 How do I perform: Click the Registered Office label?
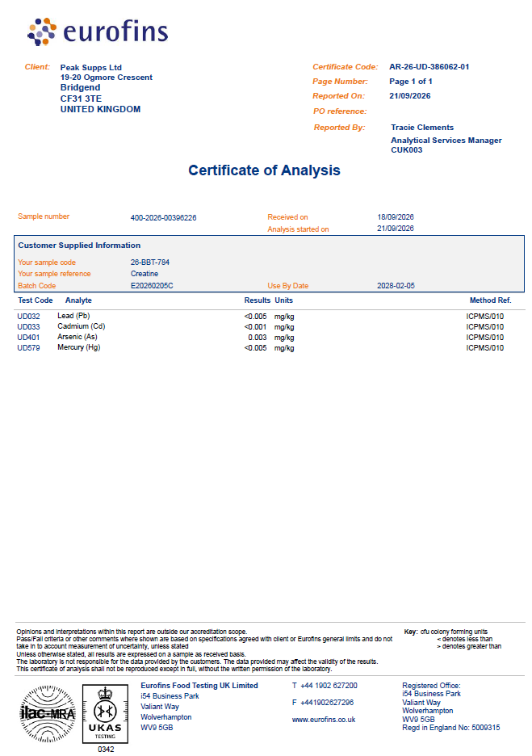coord(431,685)
